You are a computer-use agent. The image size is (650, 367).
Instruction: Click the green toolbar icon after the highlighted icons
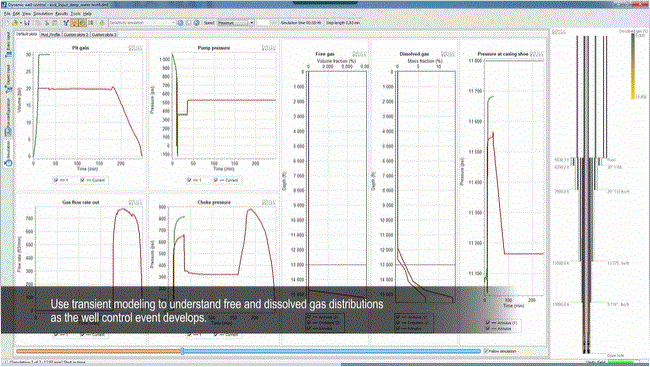click(x=91, y=23)
